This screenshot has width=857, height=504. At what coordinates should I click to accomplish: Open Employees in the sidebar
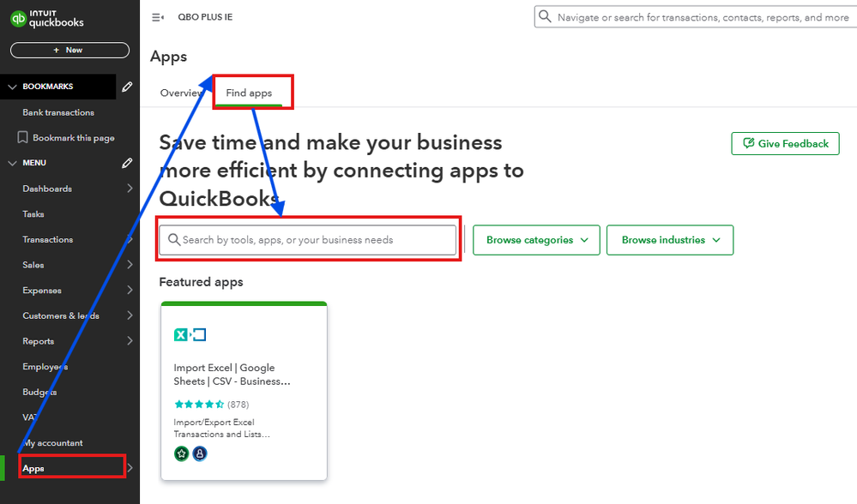coord(45,367)
